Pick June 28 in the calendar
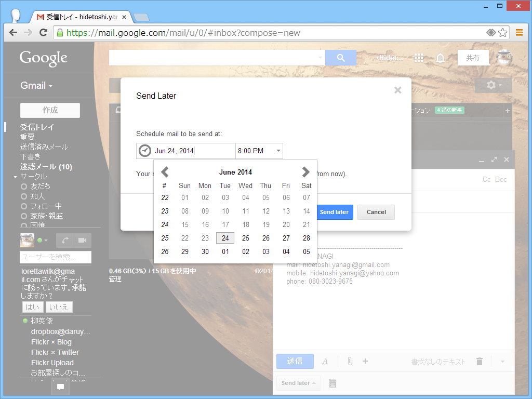This screenshot has width=532, height=399. [307, 238]
